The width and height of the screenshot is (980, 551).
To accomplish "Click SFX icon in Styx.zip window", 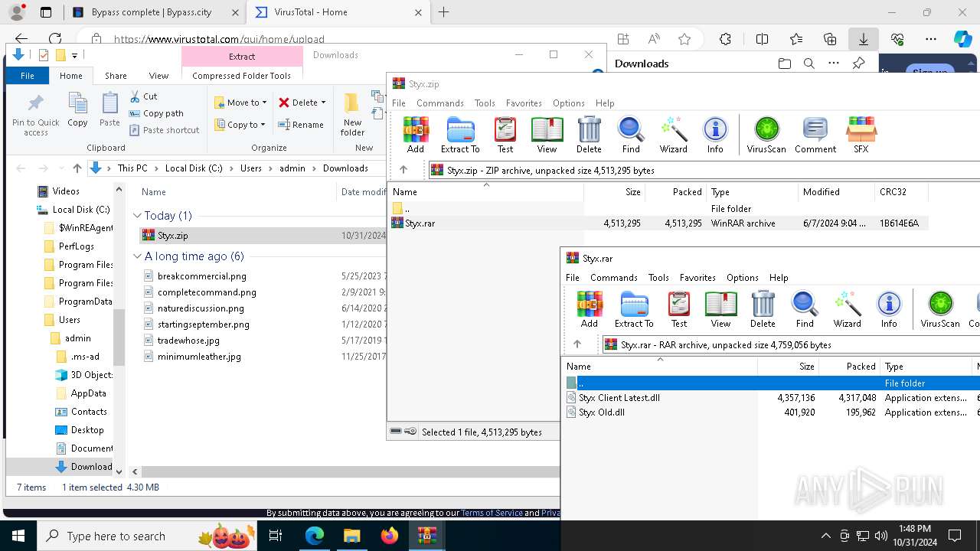I will pyautogui.click(x=861, y=135).
